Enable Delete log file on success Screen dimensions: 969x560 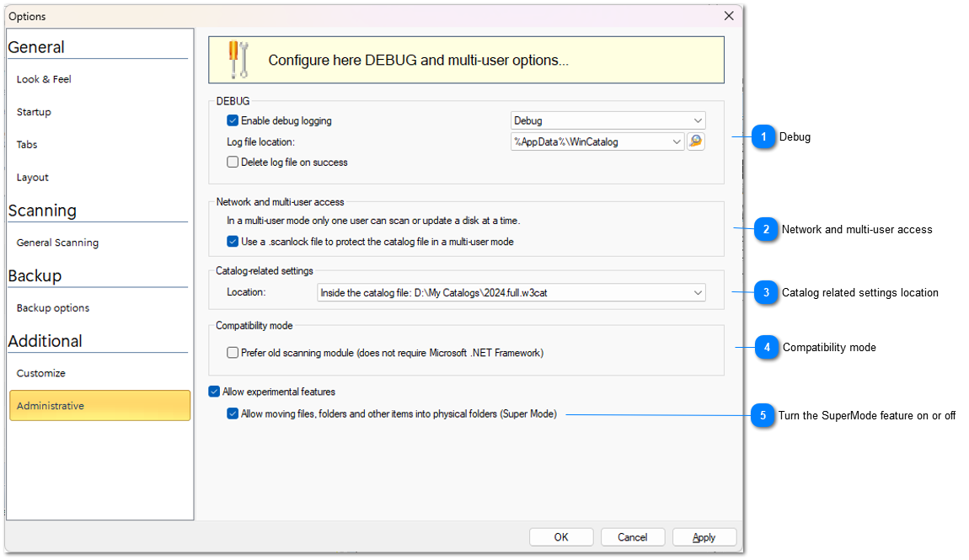(x=233, y=162)
